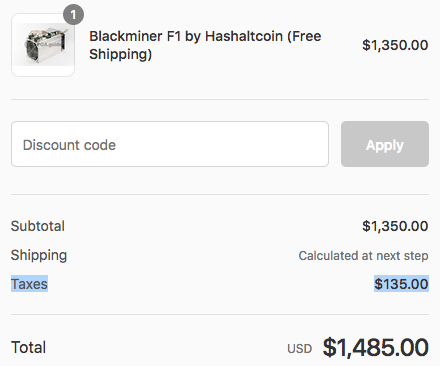Click the miner device image in thumbnail
440x366 pixels.
click(45, 45)
